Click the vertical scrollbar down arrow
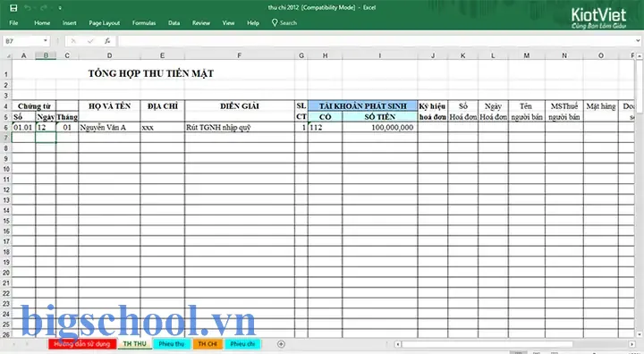The width and height of the screenshot is (644, 354). point(639,334)
